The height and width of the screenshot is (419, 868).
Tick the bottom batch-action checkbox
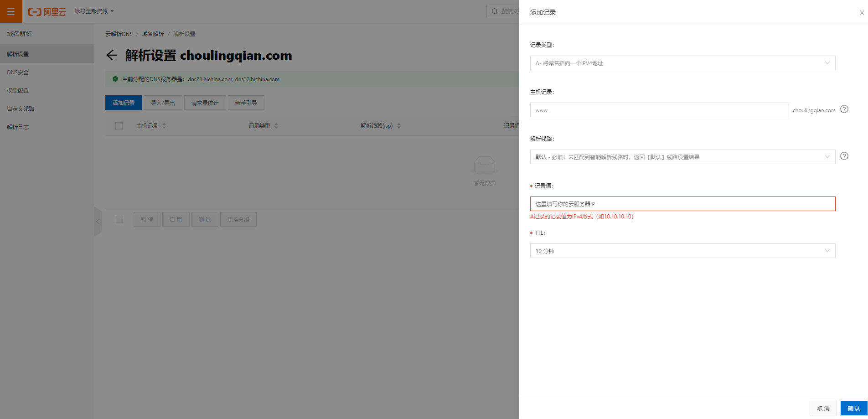pos(119,219)
